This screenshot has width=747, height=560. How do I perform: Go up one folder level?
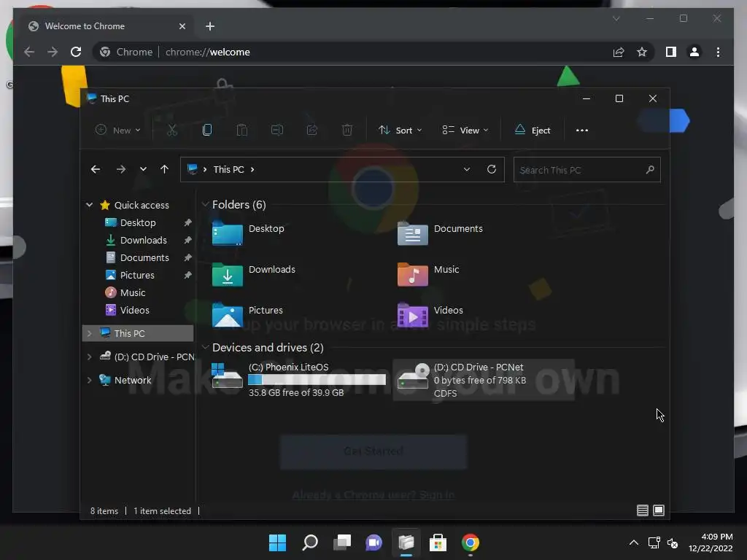164,169
